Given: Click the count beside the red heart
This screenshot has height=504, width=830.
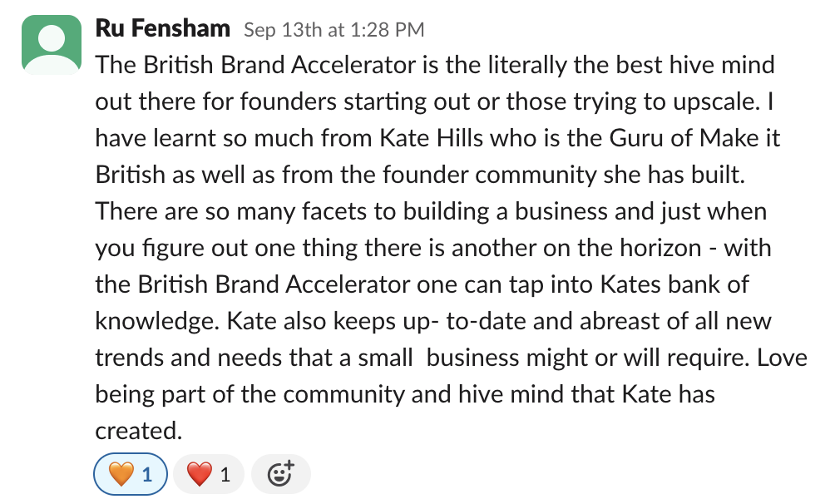Looking at the screenshot, I should [x=225, y=475].
